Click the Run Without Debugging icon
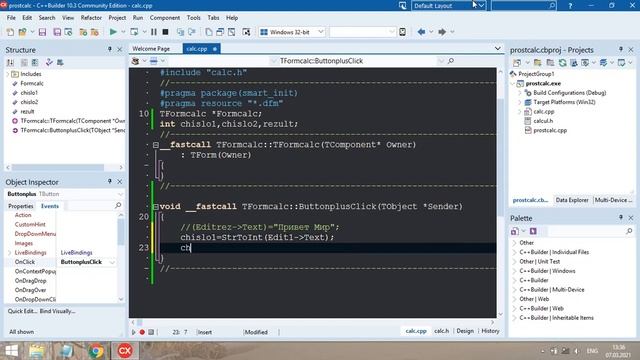 click(134, 32)
